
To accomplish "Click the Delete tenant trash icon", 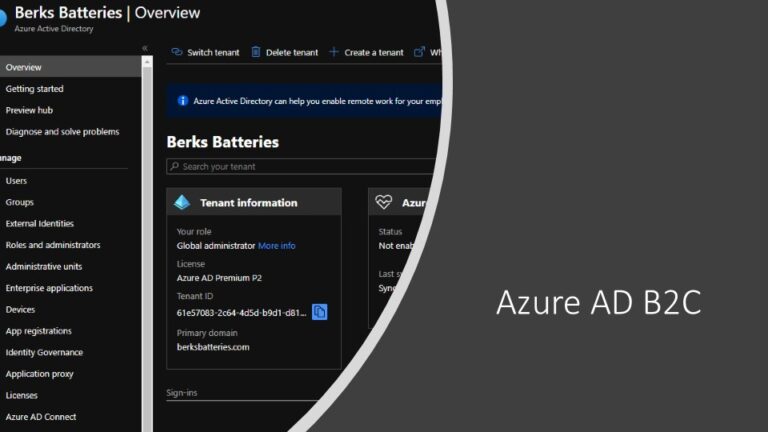I will tap(256, 52).
